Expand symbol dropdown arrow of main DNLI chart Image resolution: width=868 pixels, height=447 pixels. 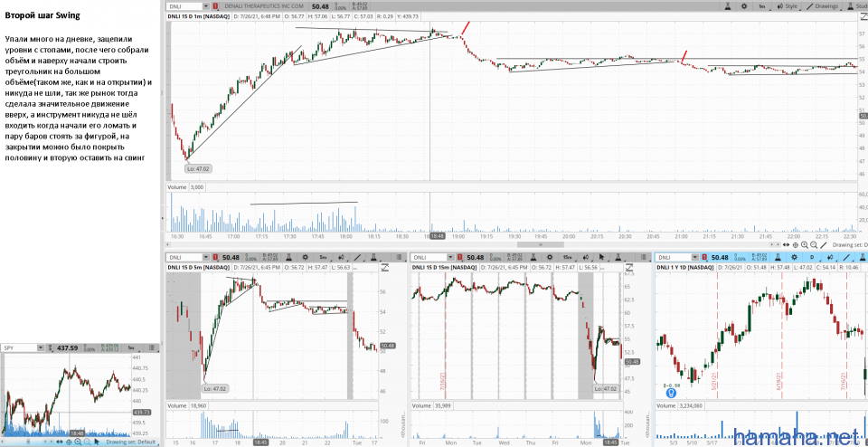(206, 6)
